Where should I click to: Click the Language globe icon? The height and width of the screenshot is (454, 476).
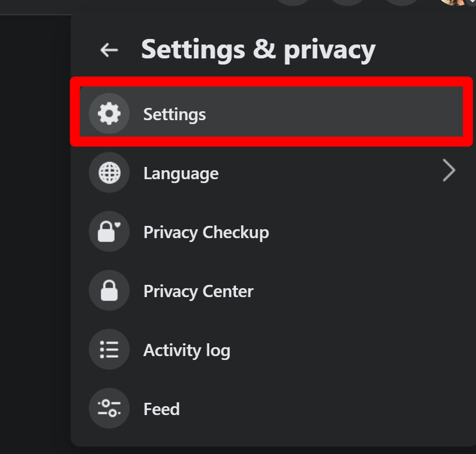(x=109, y=172)
